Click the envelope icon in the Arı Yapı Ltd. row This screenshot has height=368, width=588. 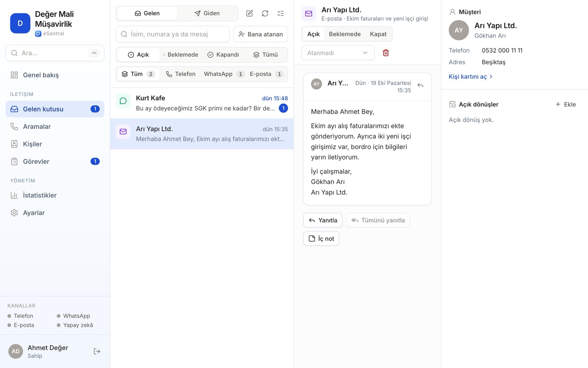[123, 131]
